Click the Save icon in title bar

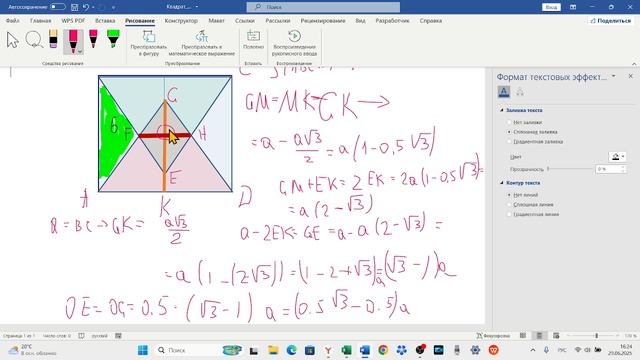click(74, 7)
